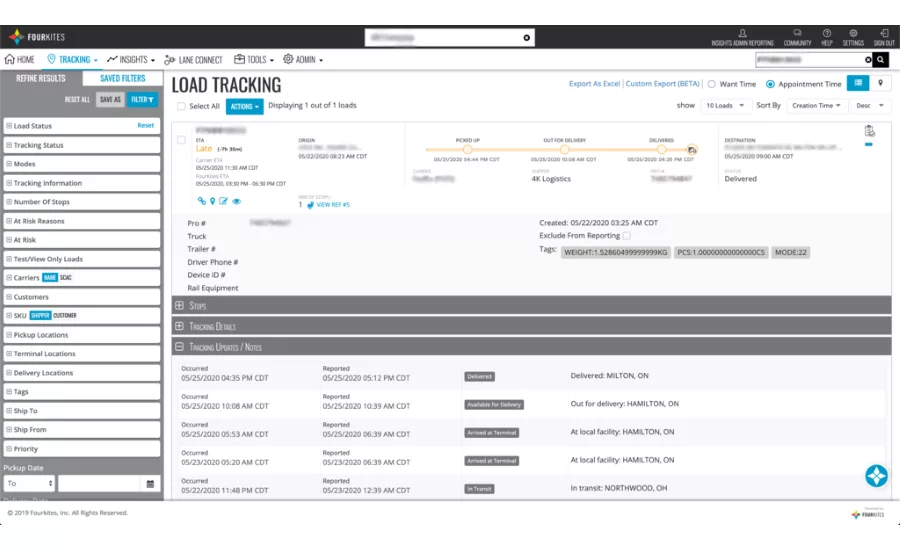Screen dimensions: 900x550
Task: Open the Admin menu
Action: pyautogui.click(x=303, y=60)
